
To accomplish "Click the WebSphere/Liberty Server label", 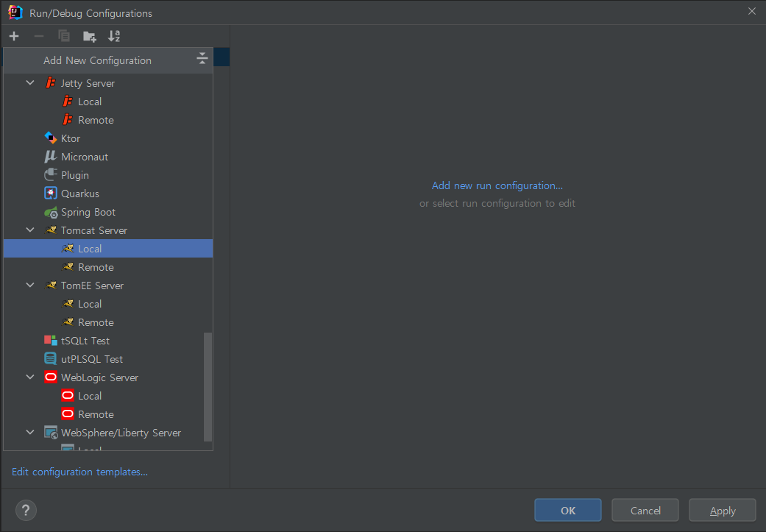I will pyautogui.click(x=121, y=433).
